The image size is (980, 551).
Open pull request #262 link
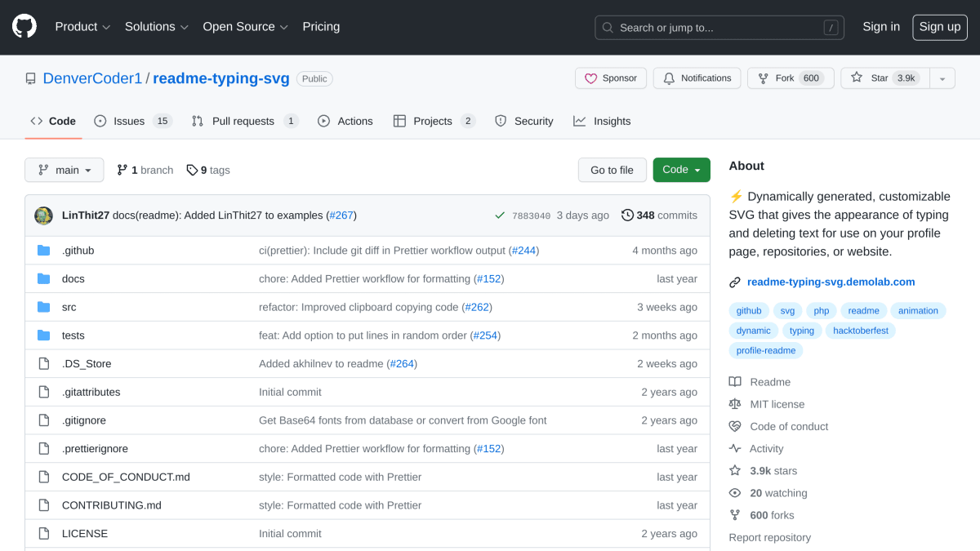pyautogui.click(x=477, y=307)
